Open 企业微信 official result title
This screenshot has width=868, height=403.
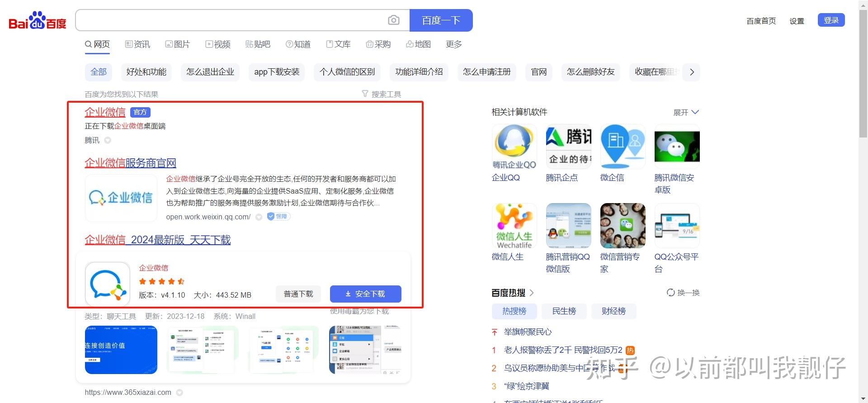105,112
